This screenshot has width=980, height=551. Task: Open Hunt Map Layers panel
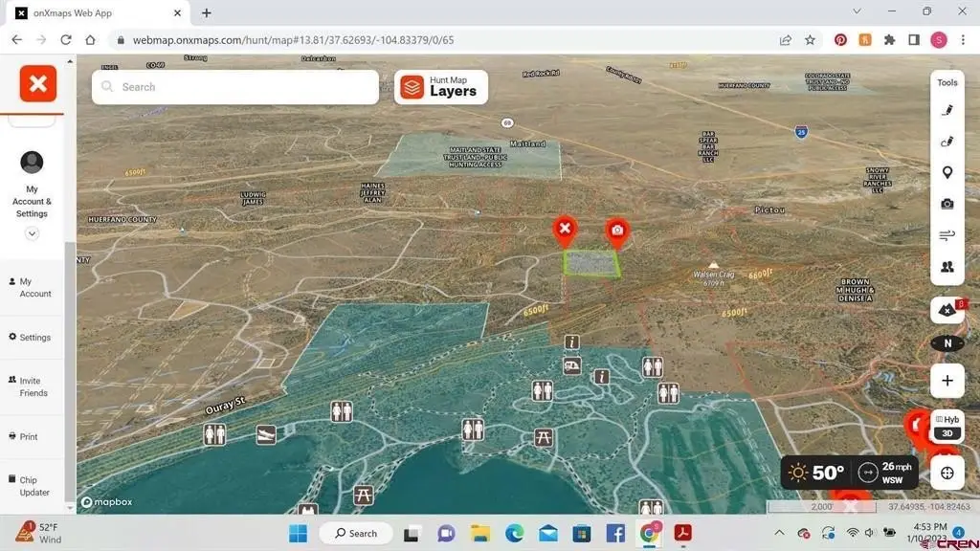pos(441,87)
